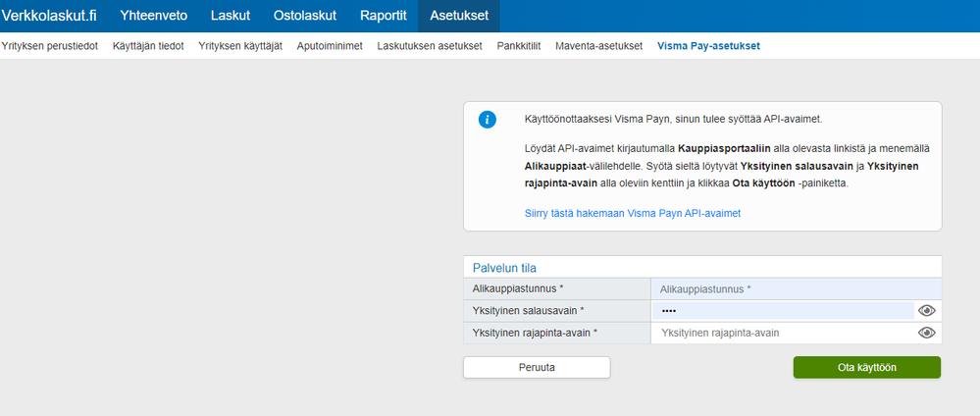Switch to Ostolaskut tab
The image size is (980, 416).
click(x=304, y=16)
